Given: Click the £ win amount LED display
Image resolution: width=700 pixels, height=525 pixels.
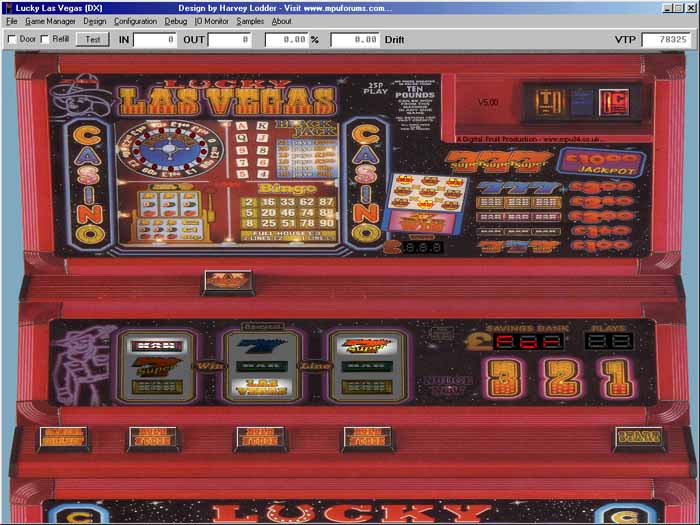Looking at the screenshot, I should [x=422, y=247].
